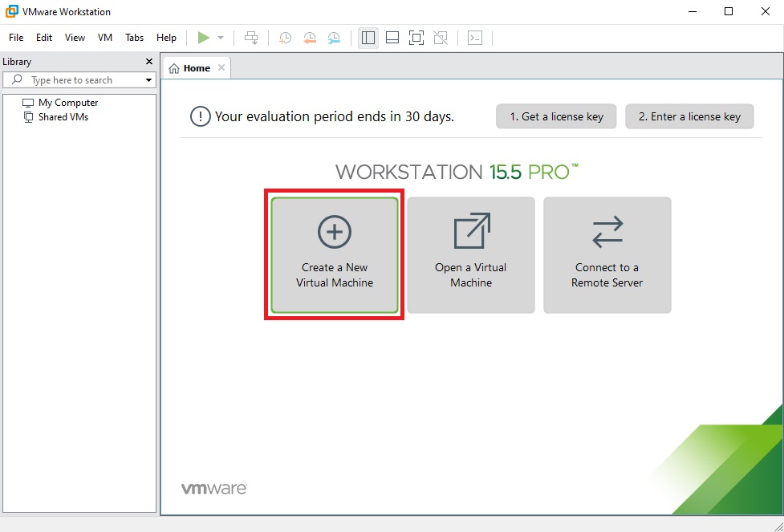Click Connect to a Remote Server tile

[607, 255]
